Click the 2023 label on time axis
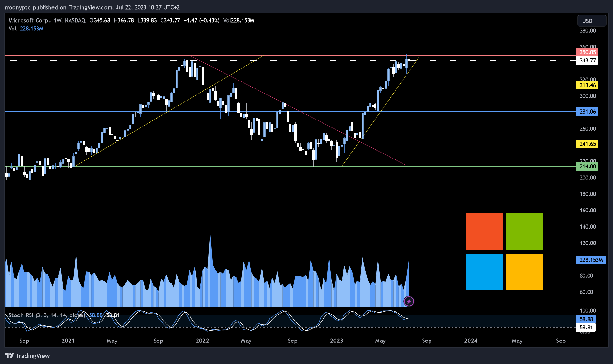Viewport: 613px width, 364px height. (x=336, y=341)
